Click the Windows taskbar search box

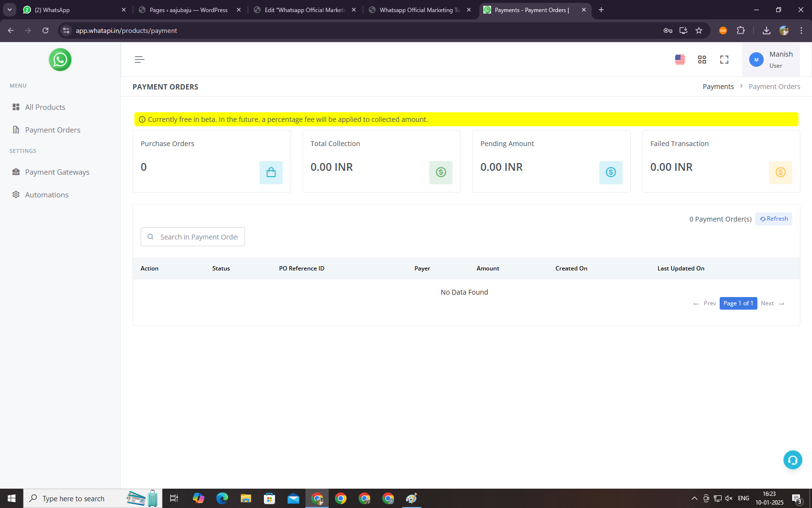pos(93,498)
